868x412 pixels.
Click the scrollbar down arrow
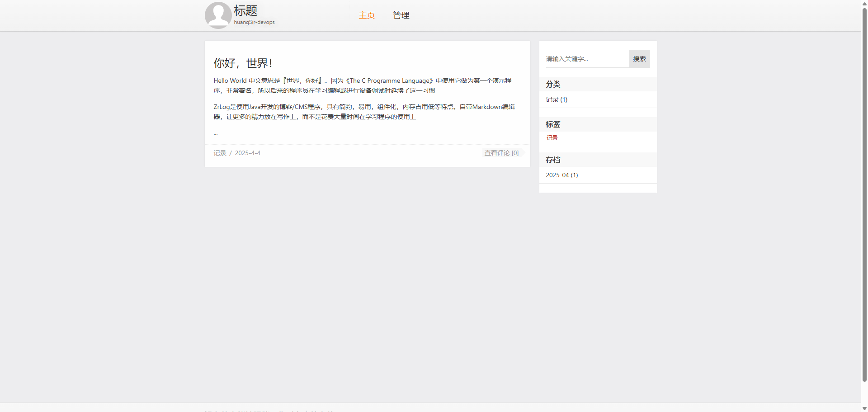pos(864,408)
